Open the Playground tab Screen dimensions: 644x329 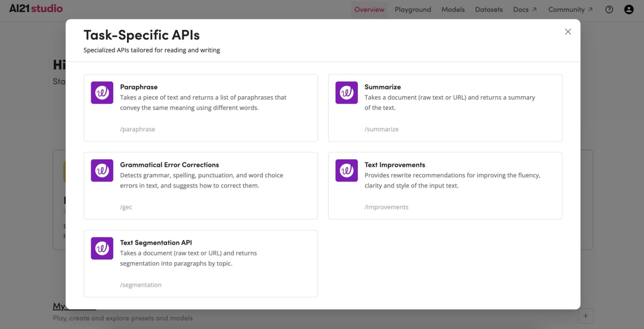(413, 10)
